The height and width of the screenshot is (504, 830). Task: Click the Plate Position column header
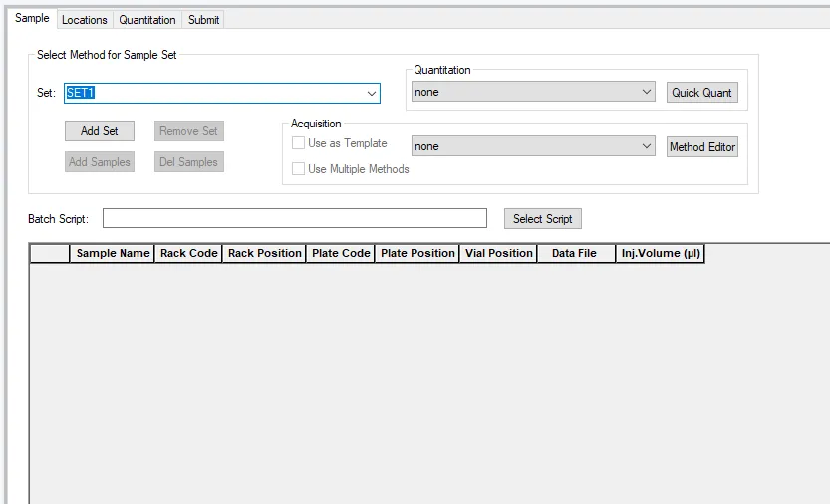[417, 254]
